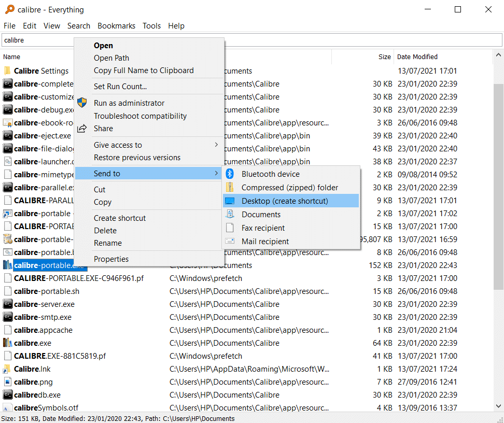Open the Tools menu
504x423 pixels.
pos(152,26)
